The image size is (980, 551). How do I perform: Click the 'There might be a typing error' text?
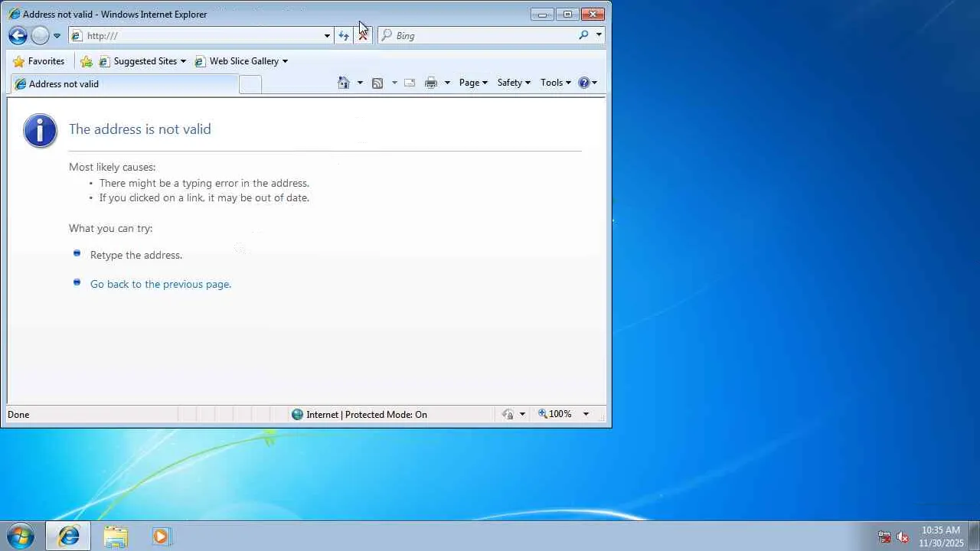(x=204, y=183)
